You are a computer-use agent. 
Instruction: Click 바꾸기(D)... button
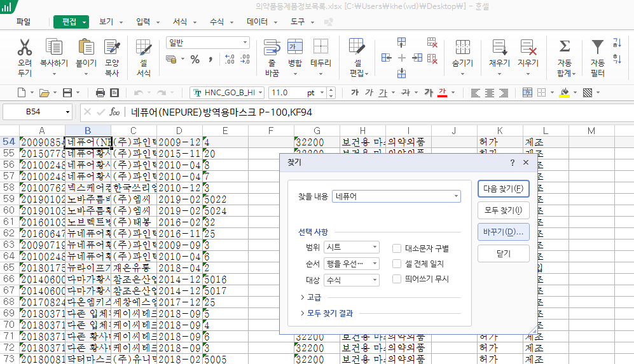pos(504,232)
